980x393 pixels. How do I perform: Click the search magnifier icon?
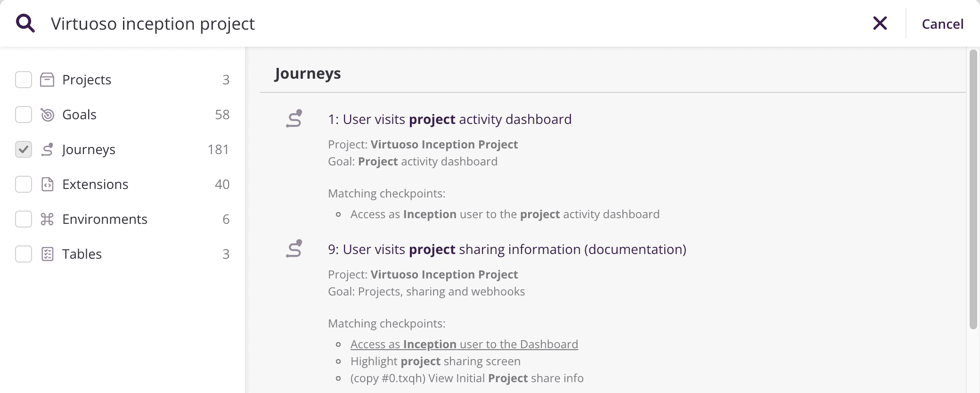pyautogui.click(x=25, y=23)
